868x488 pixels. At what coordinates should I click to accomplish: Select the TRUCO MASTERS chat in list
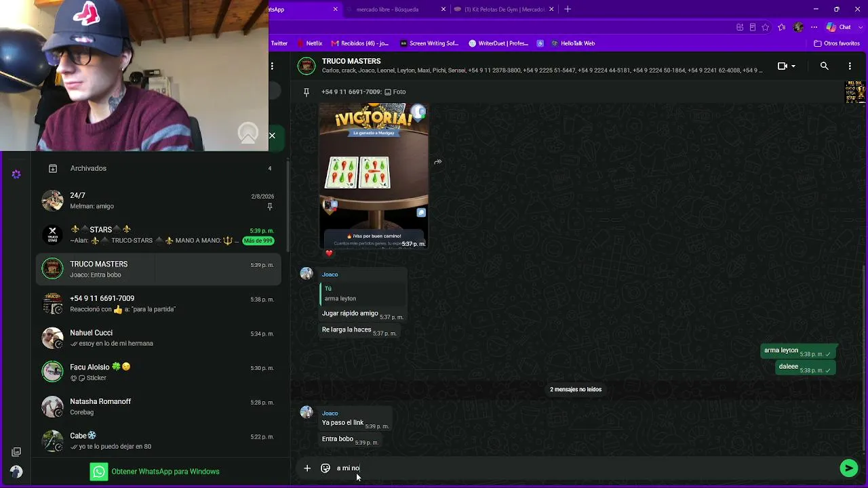pos(159,269)
